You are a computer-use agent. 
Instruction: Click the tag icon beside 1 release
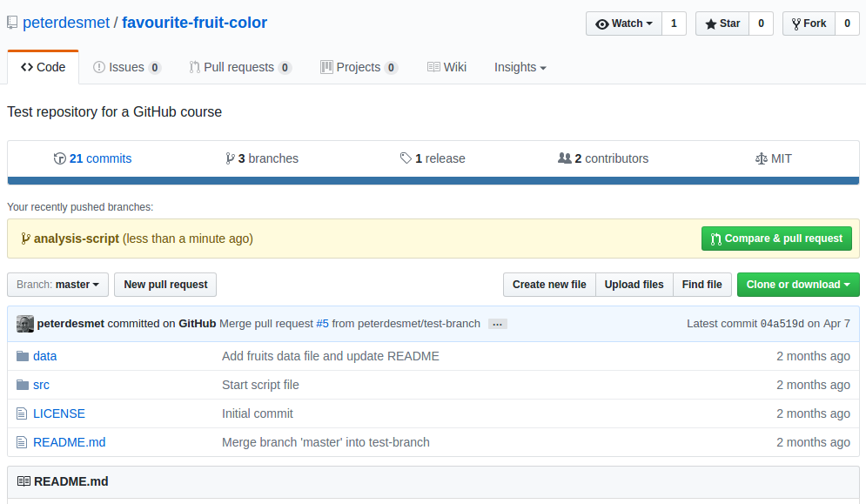pyautogui.click(x=406, y=158)
